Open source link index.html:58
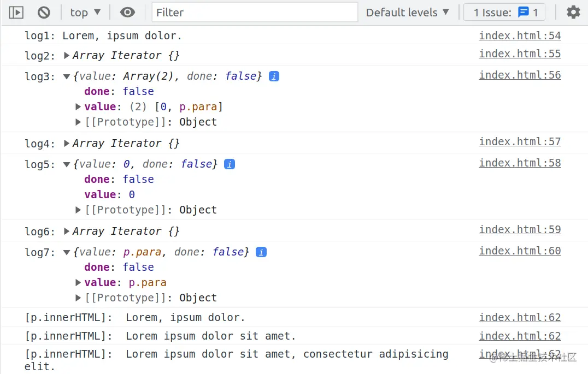The width and height of the screenshot is (588, 374). 520,163
